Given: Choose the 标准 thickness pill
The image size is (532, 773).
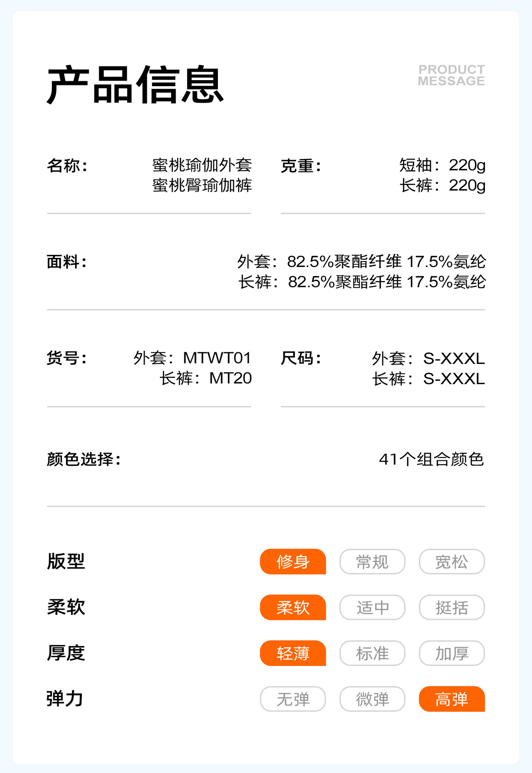Looking at the screenshot, I should [372, 653].
